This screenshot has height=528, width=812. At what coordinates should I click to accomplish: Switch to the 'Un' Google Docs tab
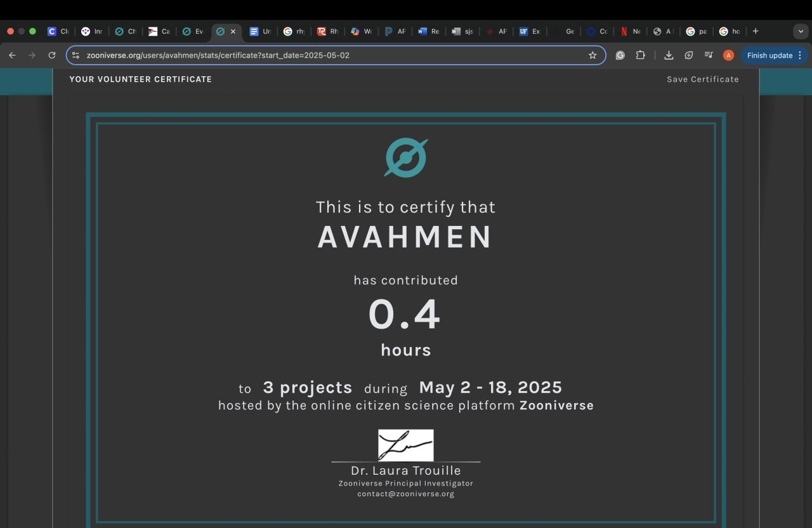tap(260, 31)
